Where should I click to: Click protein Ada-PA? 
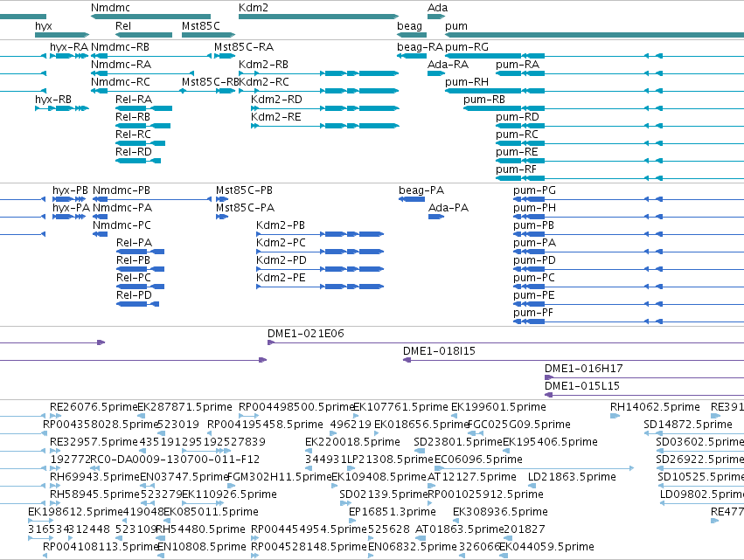(436, 217)
